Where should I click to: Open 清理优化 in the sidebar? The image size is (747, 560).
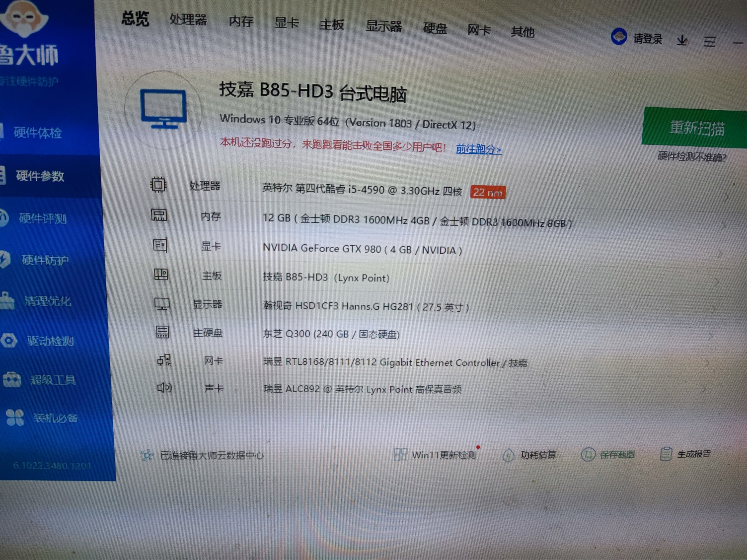coord(48,301)
